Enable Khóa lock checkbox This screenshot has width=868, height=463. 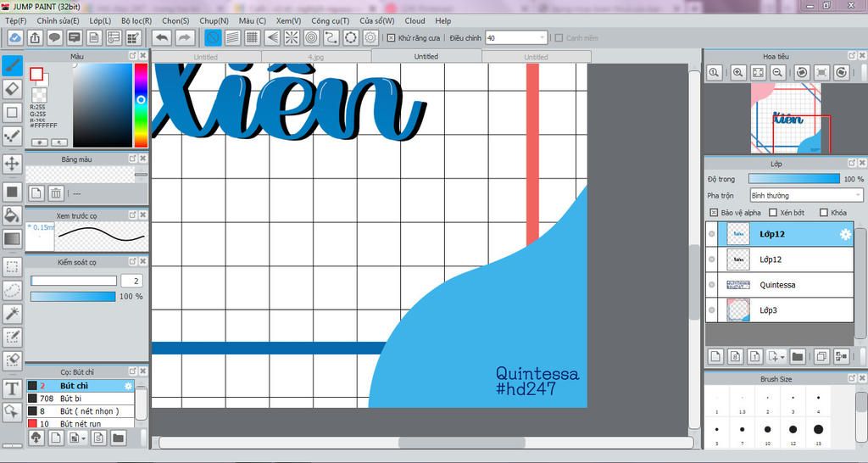coord(824,213)
